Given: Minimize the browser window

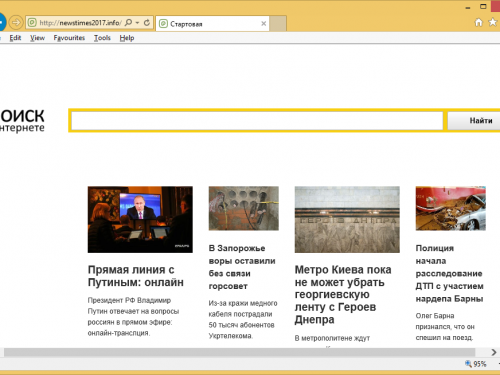Looking at the screenshot, I should 468,7.
